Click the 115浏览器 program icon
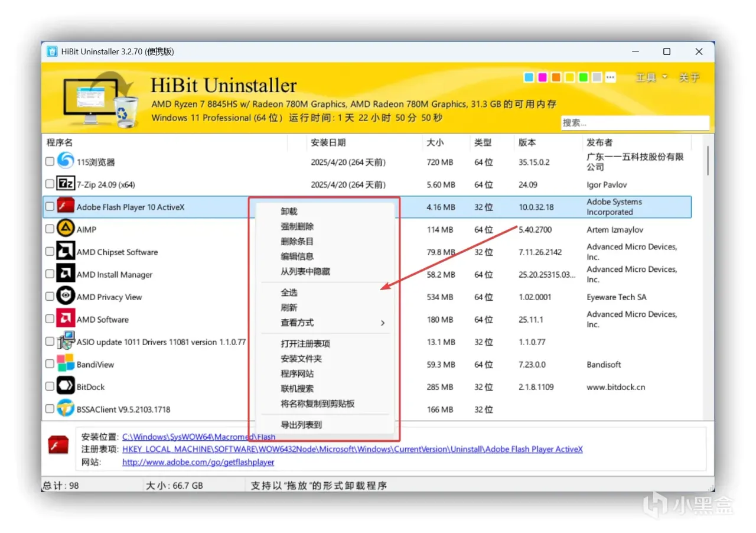 [x=66, y=161]
